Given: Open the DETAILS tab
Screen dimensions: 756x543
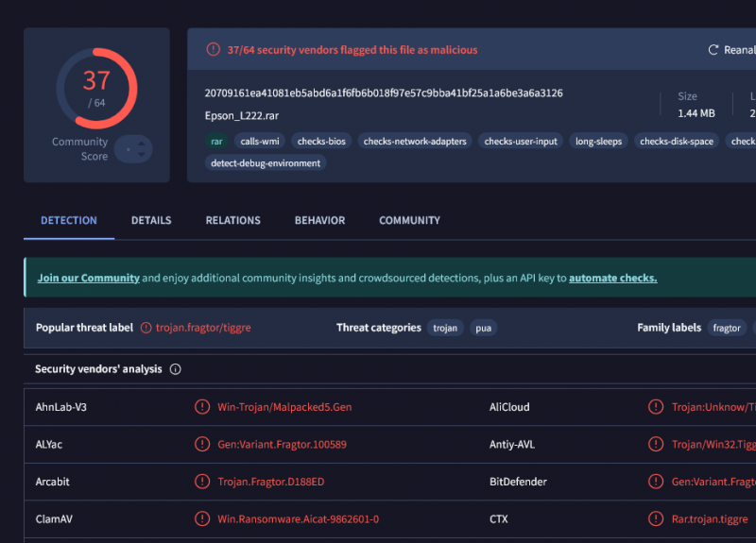Looking at the screenshot, I should (151, 220).
